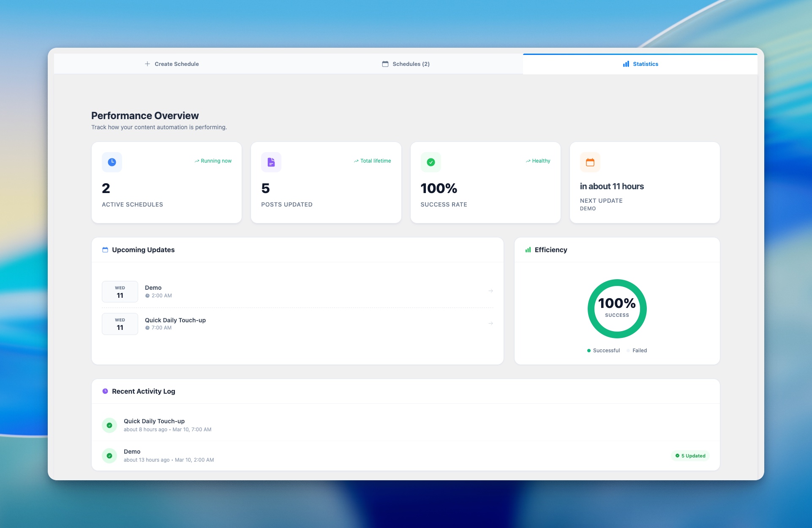Select the Statistics tab

click(x=640, y=64)
